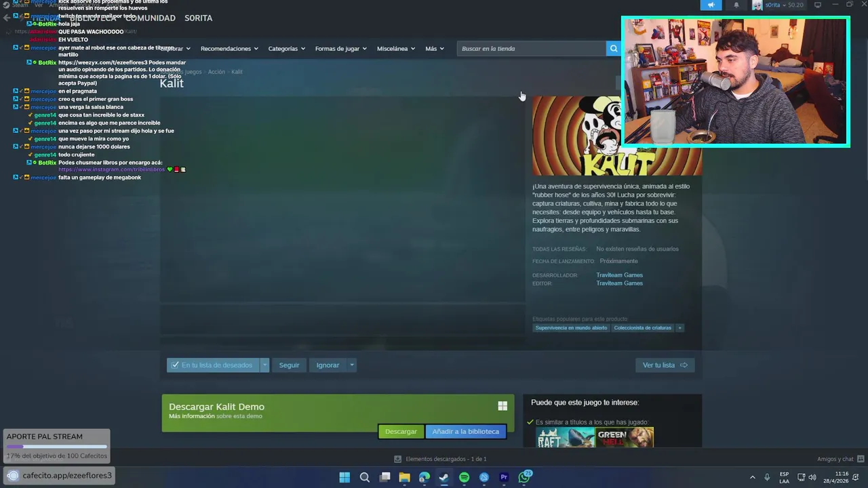
Task: Expand the Categorías store menu
Action: tap(286, 49)
